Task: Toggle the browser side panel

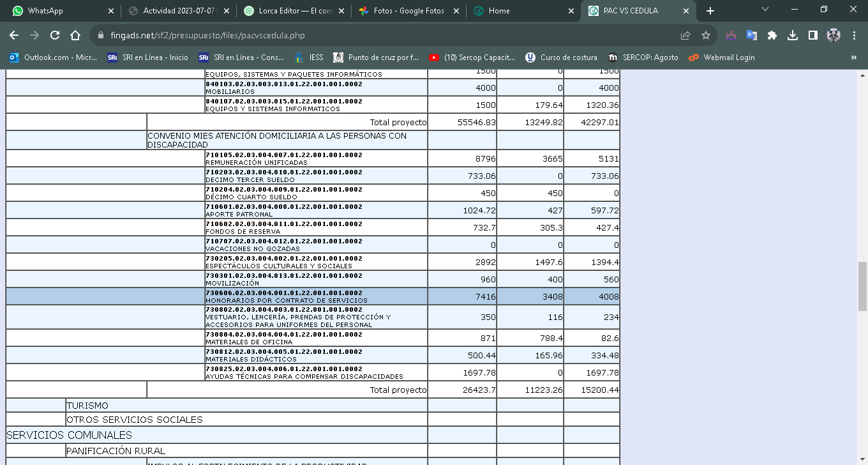Action: coord(812,36)
